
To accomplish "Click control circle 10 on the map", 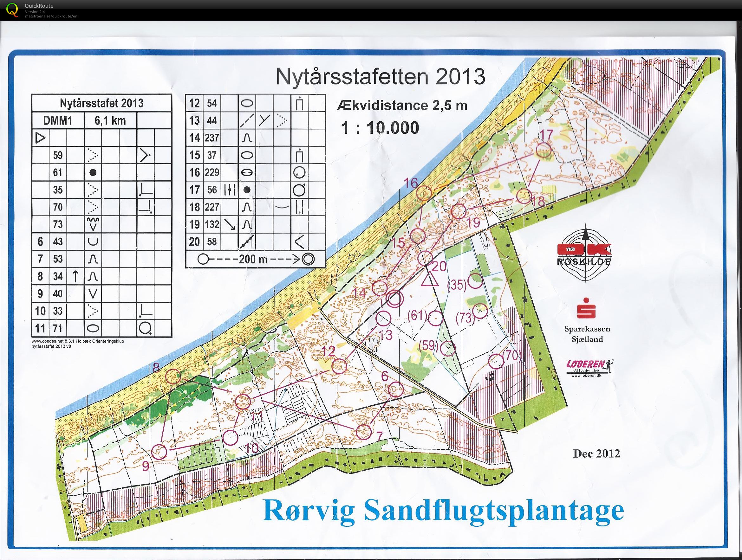I will (x=231, y=437).
